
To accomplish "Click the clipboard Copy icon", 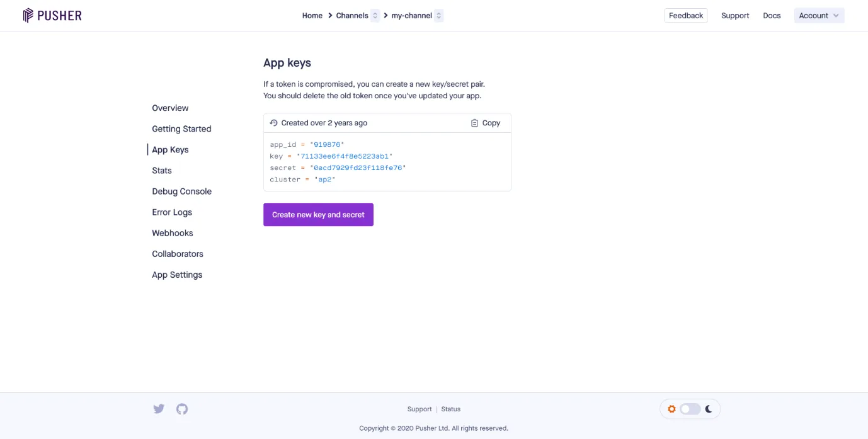I will click(475, 123).
